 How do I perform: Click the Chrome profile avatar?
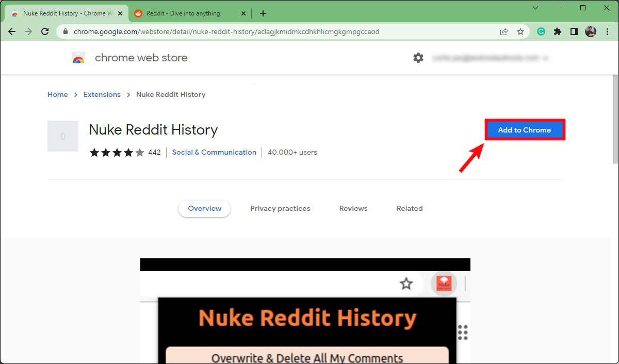pyautogui.click(x=591, y=31)
